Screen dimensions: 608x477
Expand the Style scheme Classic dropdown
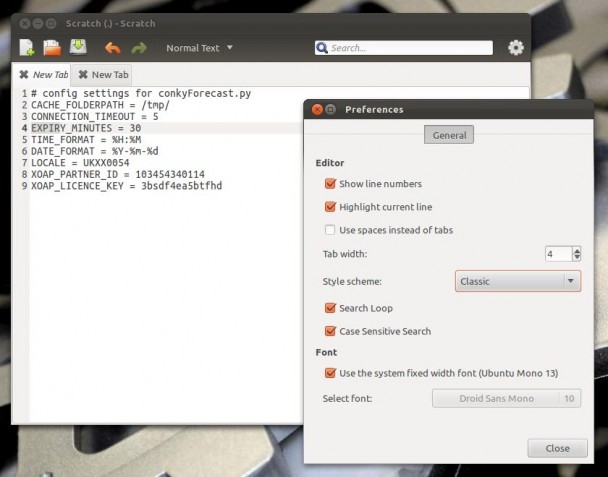pyautogui.click(x=517, y=282)
